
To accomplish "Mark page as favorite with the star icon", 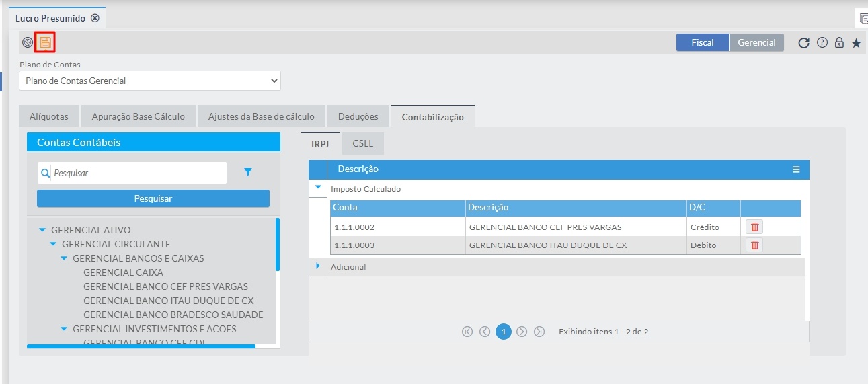I will 856,42.
